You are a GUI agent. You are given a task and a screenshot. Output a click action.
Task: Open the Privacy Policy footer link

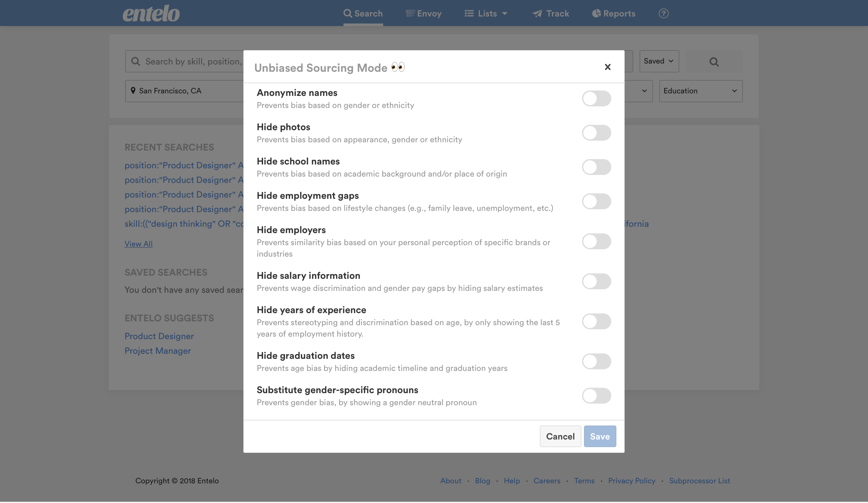tap(631, 481)
